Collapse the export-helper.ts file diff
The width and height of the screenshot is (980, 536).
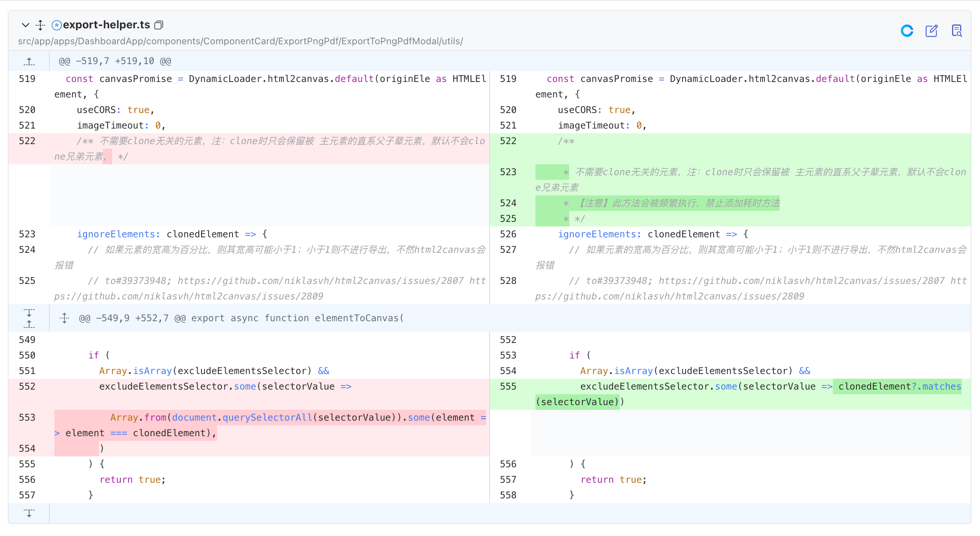tap(26, 25)
